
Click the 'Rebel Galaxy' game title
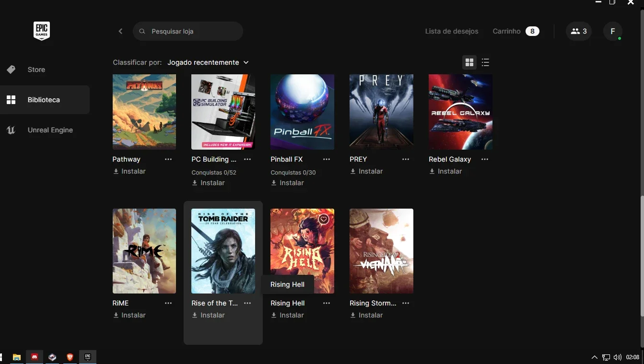click(450, 159)
